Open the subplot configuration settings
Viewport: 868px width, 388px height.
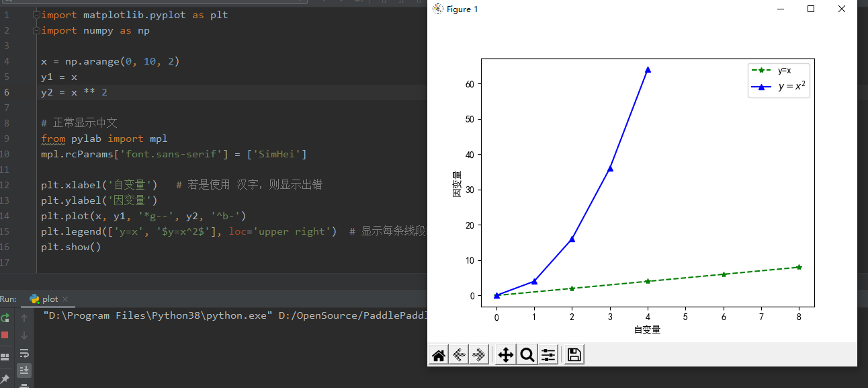click(x=548, y=354)
